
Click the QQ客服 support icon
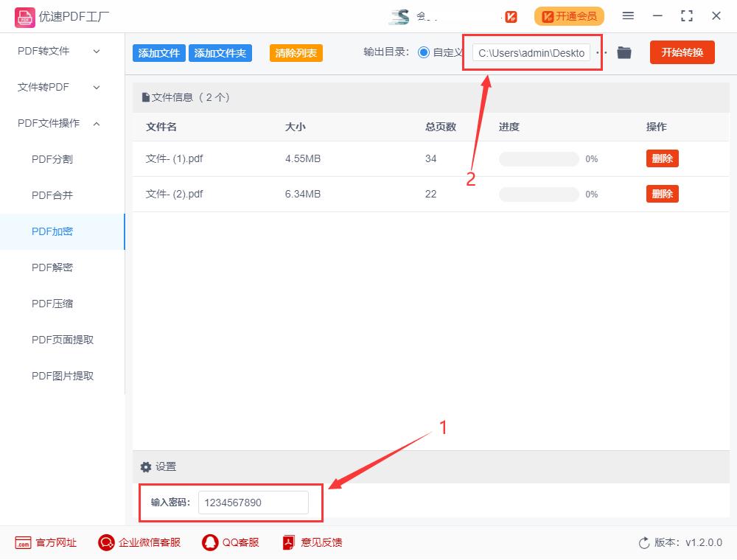pyautogui.click(x=209, y=542)
